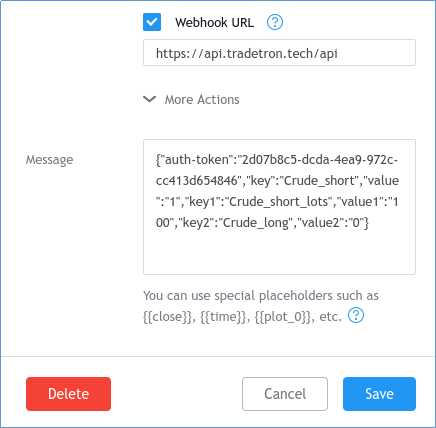Click inside the Message text area
Screen dimensions: 436x428
(x=279, y=207)
